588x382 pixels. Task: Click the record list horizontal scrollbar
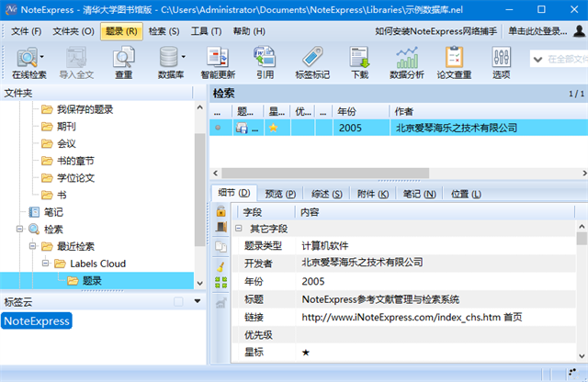[x=325, y=174]
